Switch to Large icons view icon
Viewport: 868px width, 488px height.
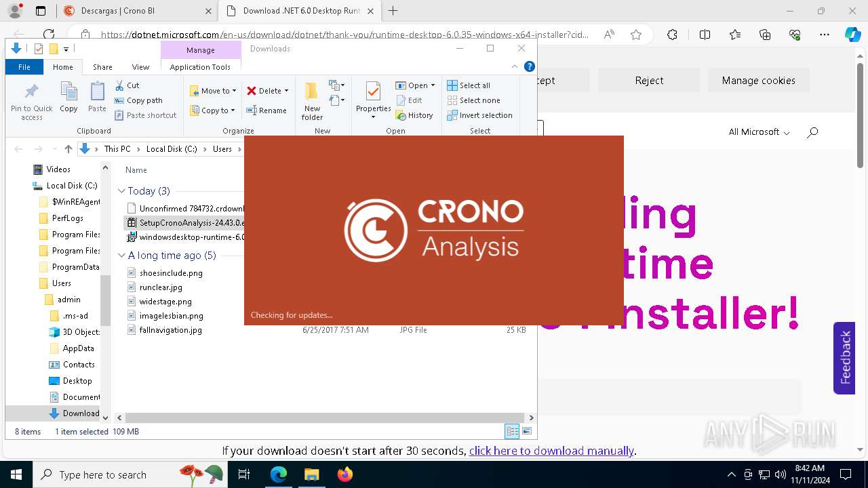[x=527, y=431]
